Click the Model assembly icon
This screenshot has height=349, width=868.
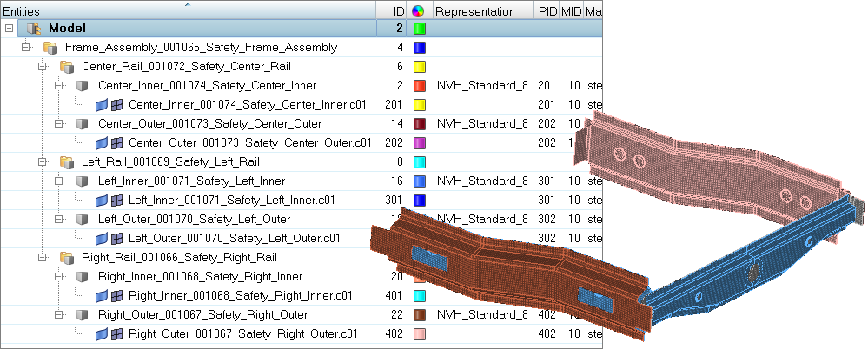tap(34, 28)
